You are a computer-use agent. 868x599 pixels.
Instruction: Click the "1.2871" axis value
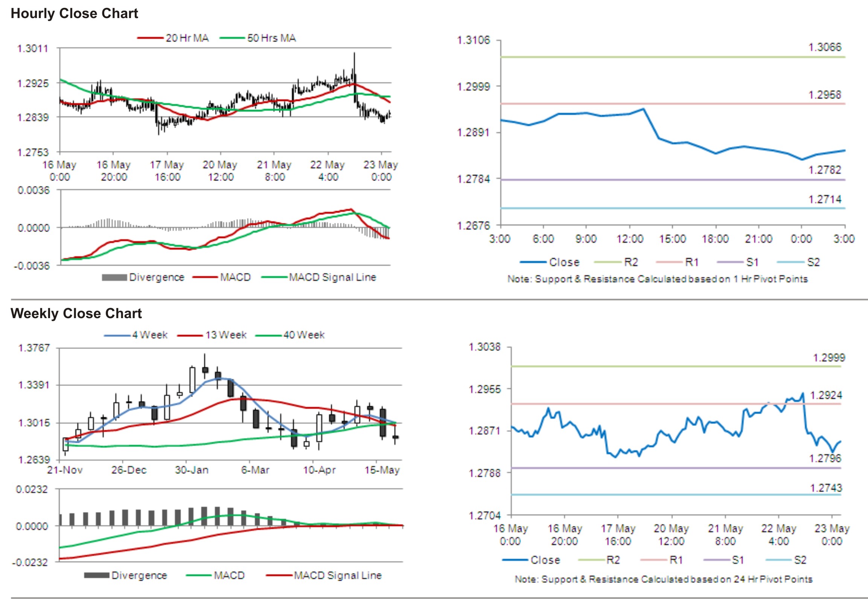(485, 430)
